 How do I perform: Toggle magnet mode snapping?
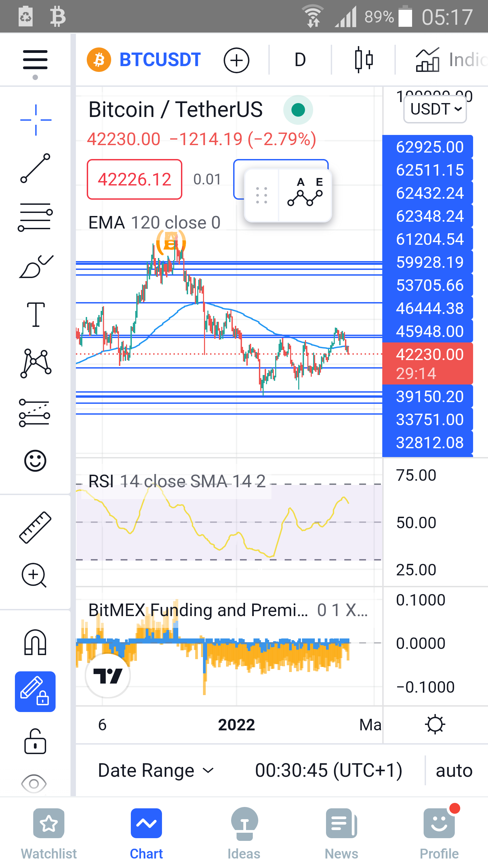point(35,642)
